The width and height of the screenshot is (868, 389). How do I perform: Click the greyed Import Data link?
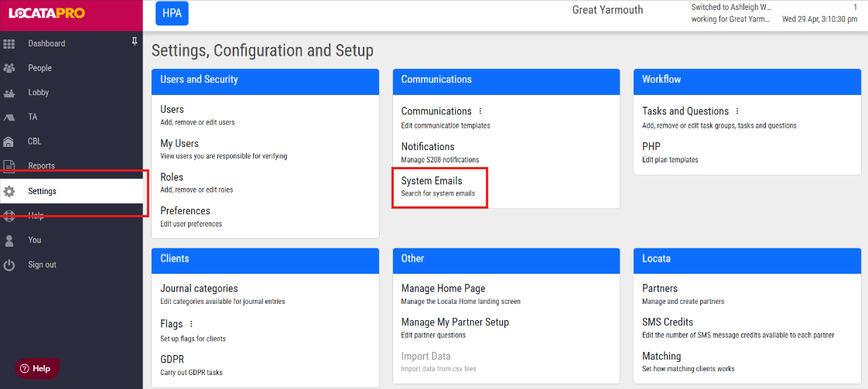pos(425,357)
